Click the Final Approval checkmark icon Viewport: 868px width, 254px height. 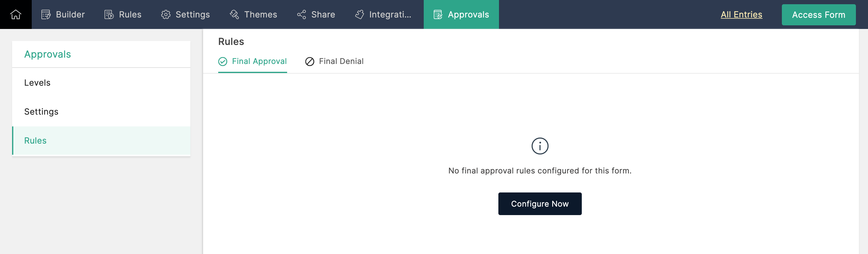[x=223, y=61]
